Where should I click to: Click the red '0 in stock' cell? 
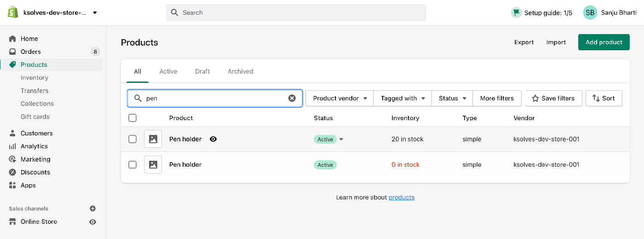406,164
